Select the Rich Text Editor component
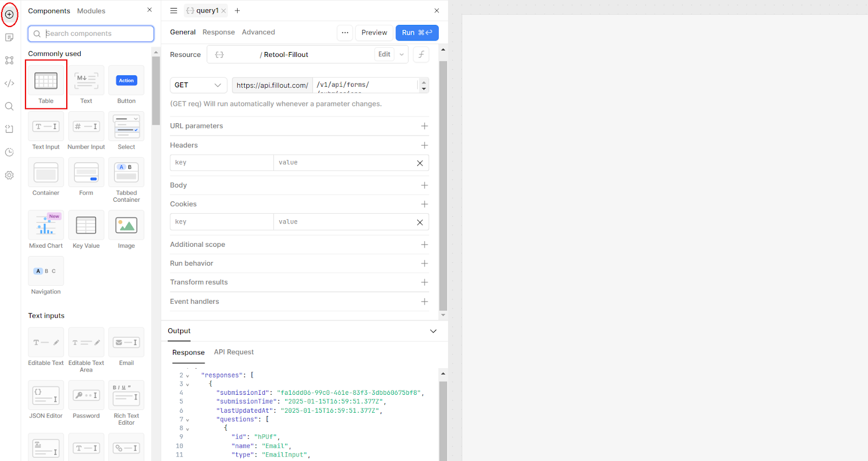Image resolution: width=868 pixels, height=461 pixels. tap(126, 404)
